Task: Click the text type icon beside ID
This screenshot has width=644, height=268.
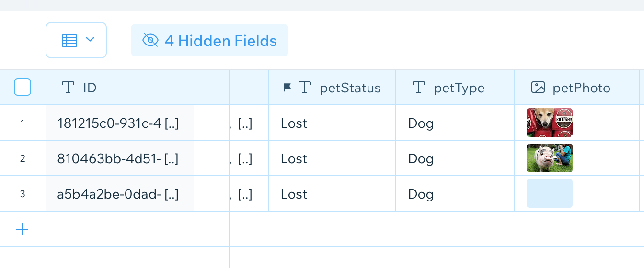Action: (69, 87)
